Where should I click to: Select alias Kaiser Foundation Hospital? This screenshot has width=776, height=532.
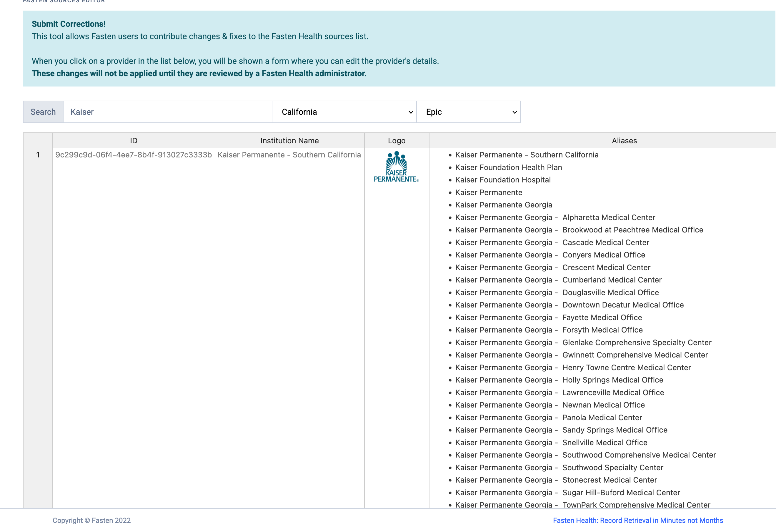(503, 180)
